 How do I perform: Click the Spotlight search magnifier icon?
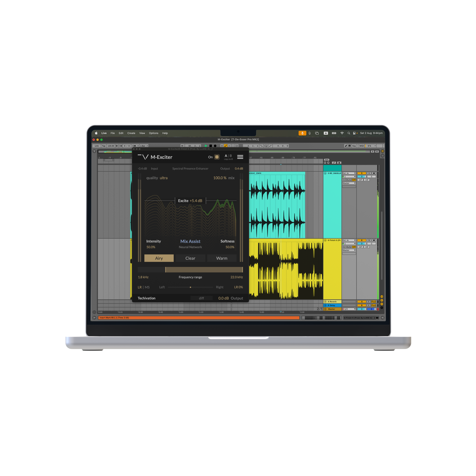(349, 133)
